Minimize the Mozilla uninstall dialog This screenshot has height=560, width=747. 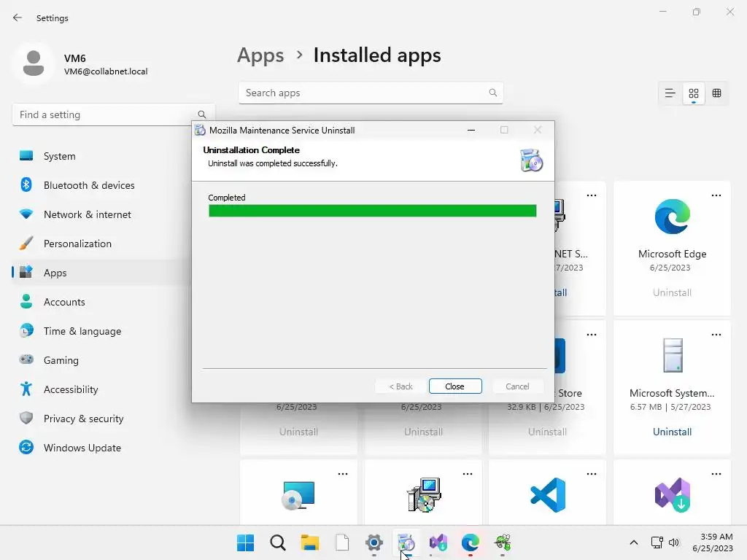click(471, 130)
